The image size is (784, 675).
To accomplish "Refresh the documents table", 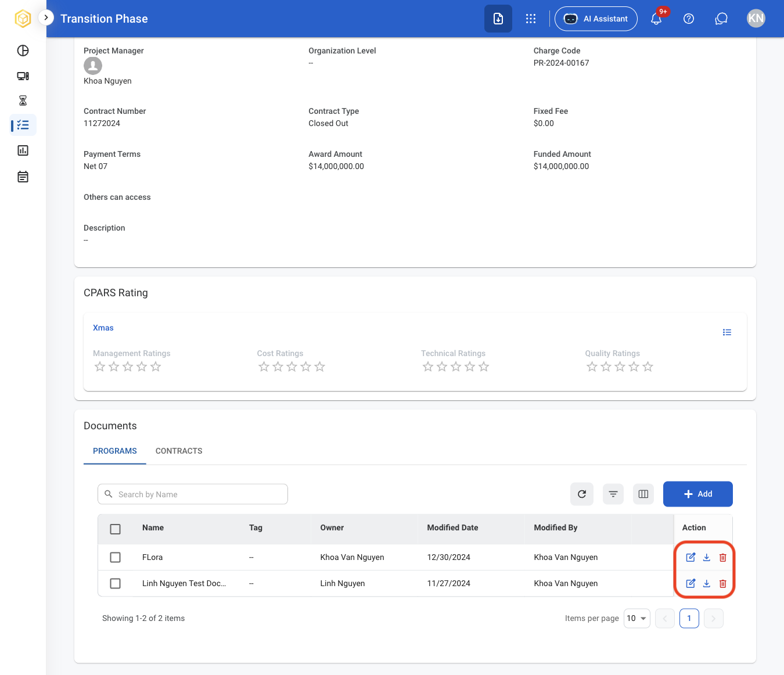I will (582, 494).
